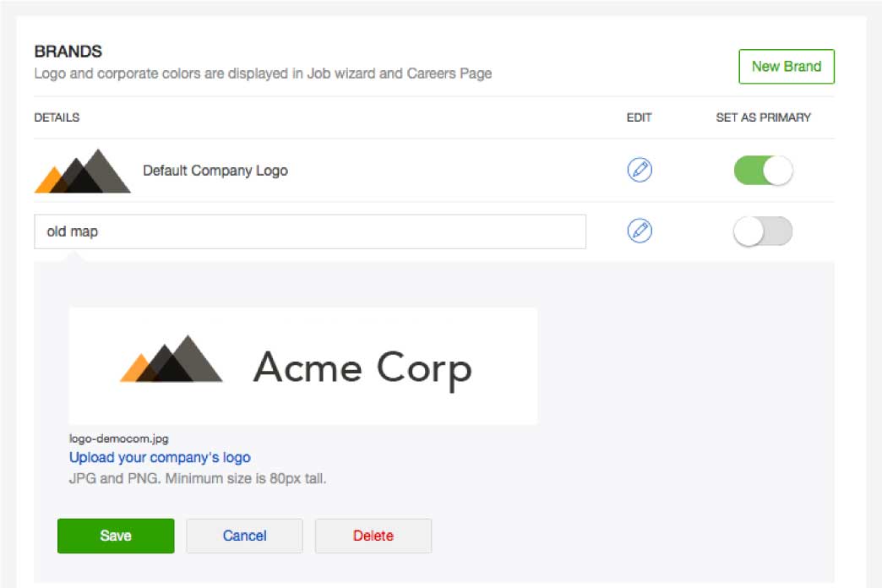Save the brand changes
This screenshot has width=882, height=588.
click(116, 536)
